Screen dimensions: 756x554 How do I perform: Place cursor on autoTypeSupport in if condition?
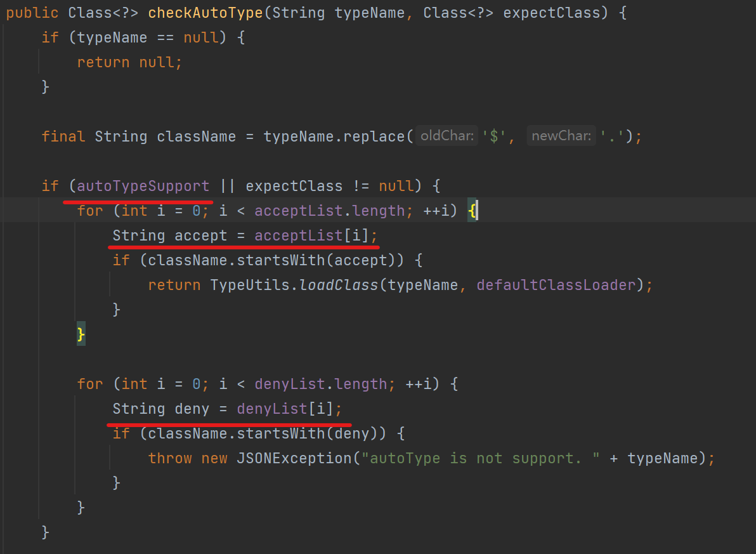click(x=143, y=186)
